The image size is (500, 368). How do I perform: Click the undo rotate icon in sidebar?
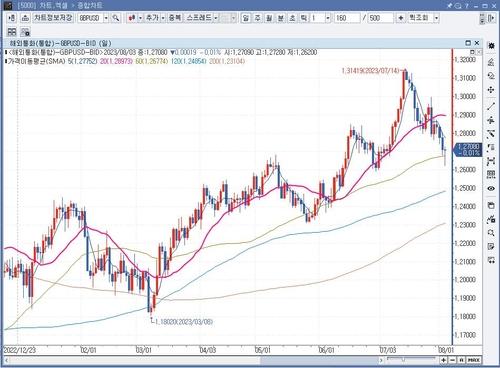click(491, 75)
